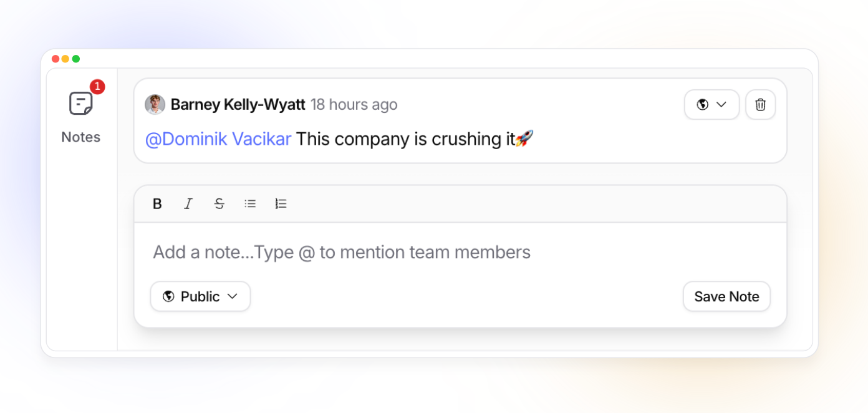Insert a numbered list in the note
The image size is (868, 413).
tap(281, 204)
